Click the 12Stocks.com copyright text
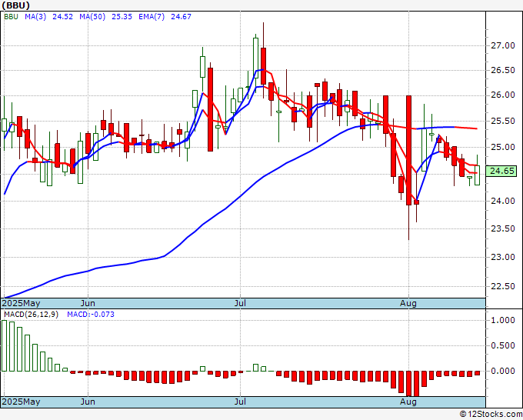523x420 pixels. pyautogui.click(x=491, y=414)
